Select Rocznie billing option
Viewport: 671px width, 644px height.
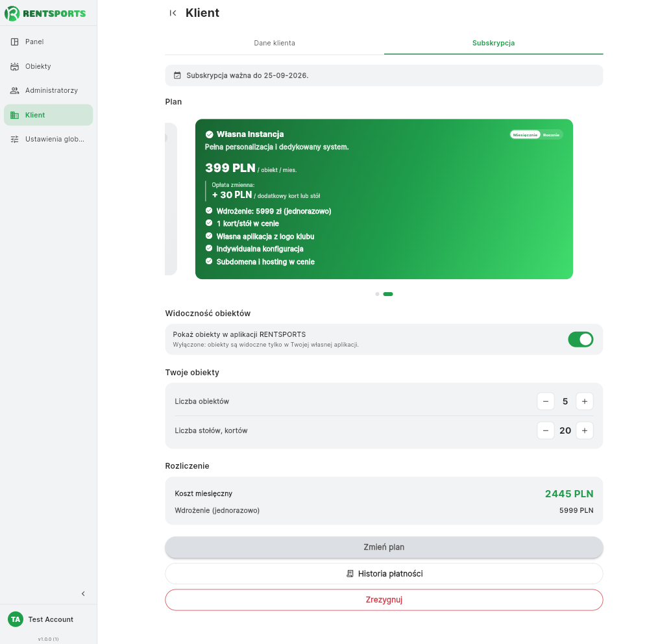tap(551, 135)
